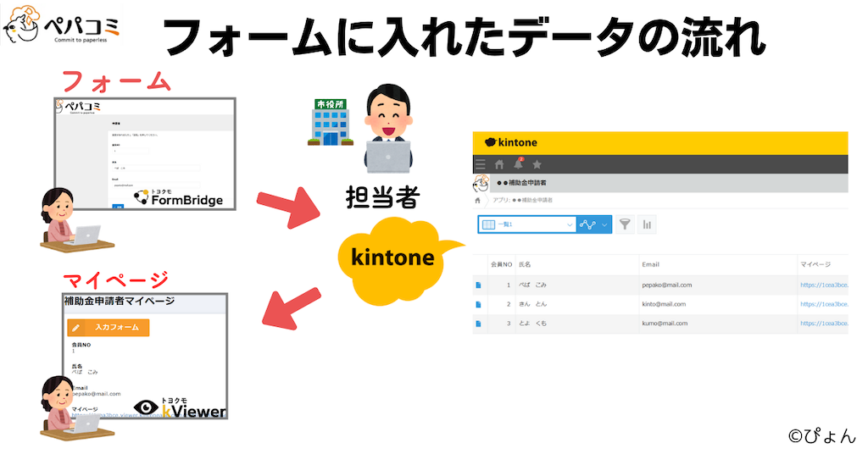Viewport: 868px width, 454px height.
Task: Click the pencil icon on 入力フォーム button
Action: (75, 328)
